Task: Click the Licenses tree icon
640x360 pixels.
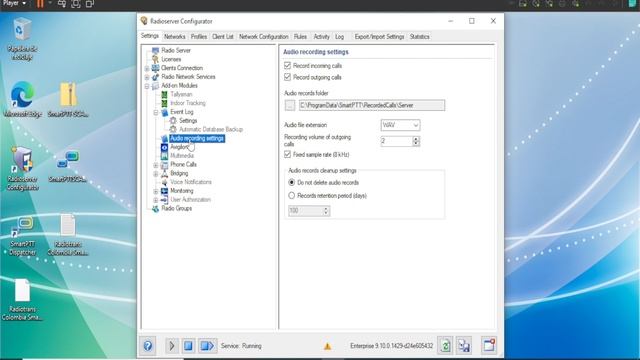Action: coord(155,59)
